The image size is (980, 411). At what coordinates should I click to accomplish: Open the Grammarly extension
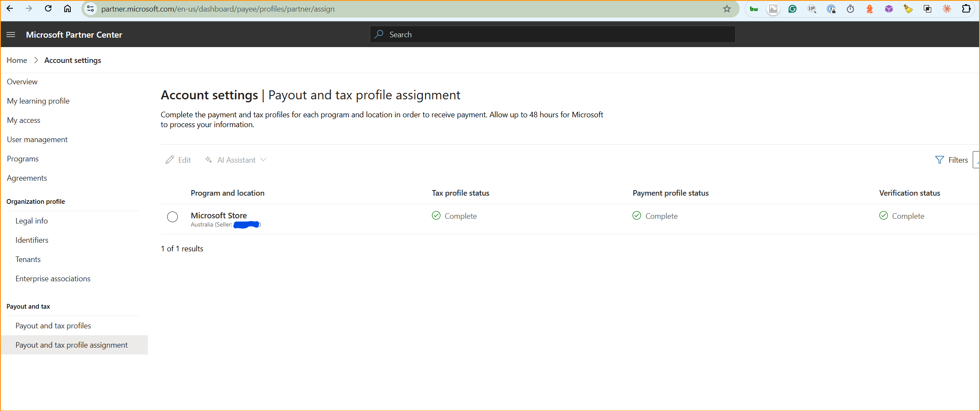[792, 9]
